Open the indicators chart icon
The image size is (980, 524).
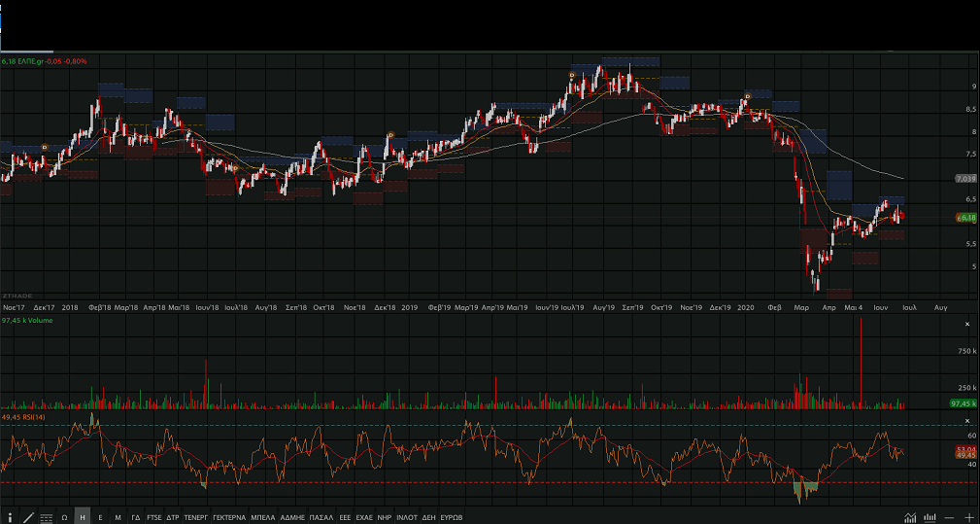pos(910,517)
